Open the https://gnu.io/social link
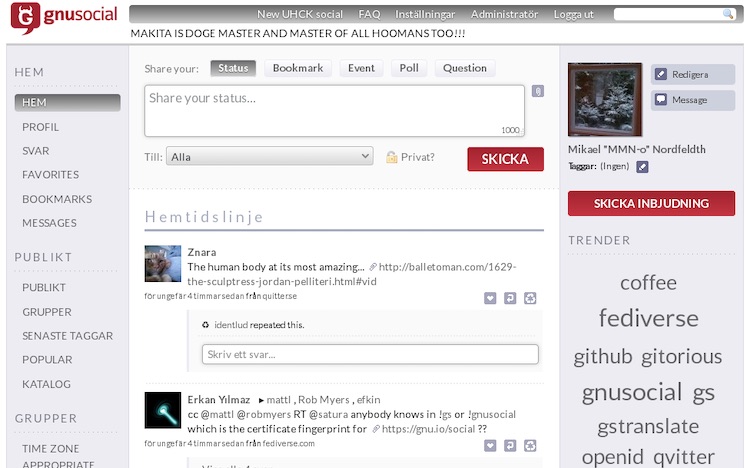 pyautogui.click(x=429, y=429)
